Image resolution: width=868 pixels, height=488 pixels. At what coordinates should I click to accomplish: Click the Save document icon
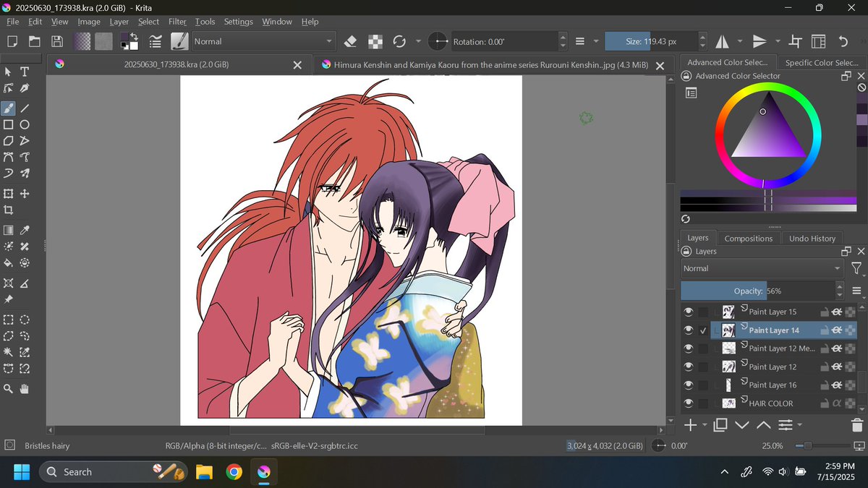point(57,41)
